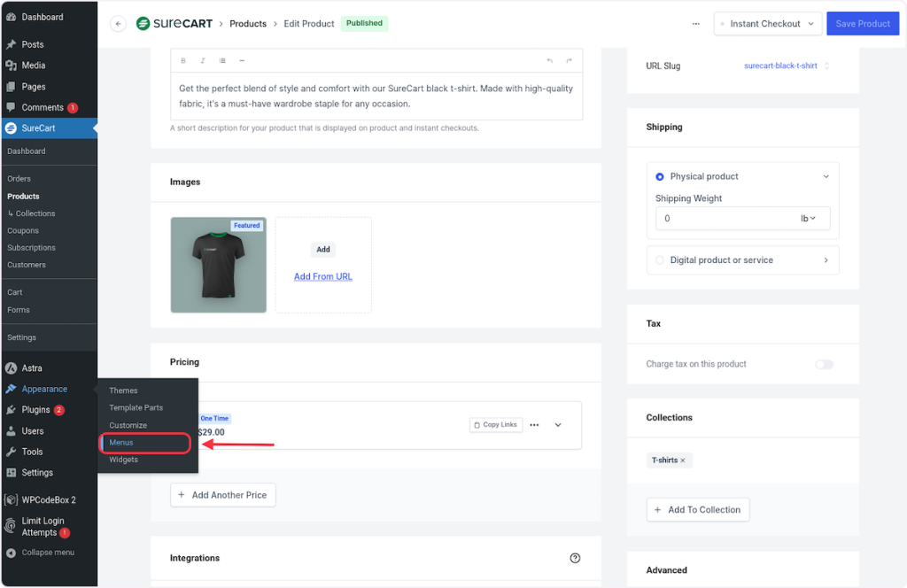The image size is (907, 588).
Task: Click the Shipping Weight input field
Action: (722, 218)
